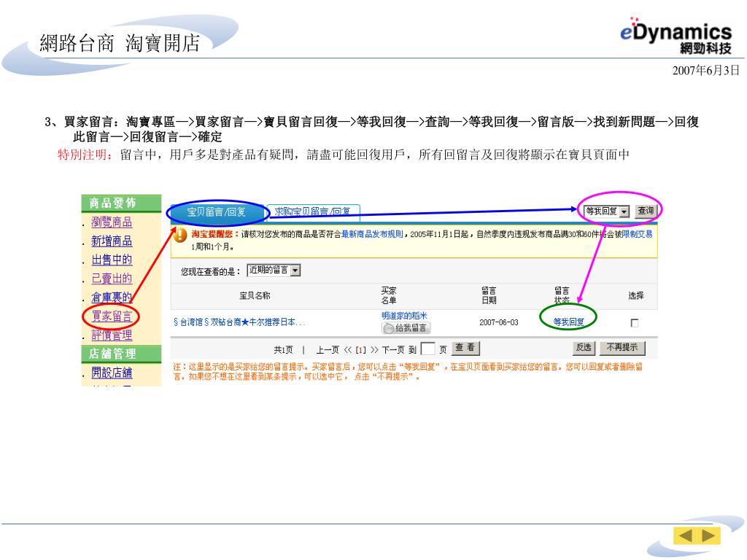Go to 上一页 pagination link

pos(328,350)
